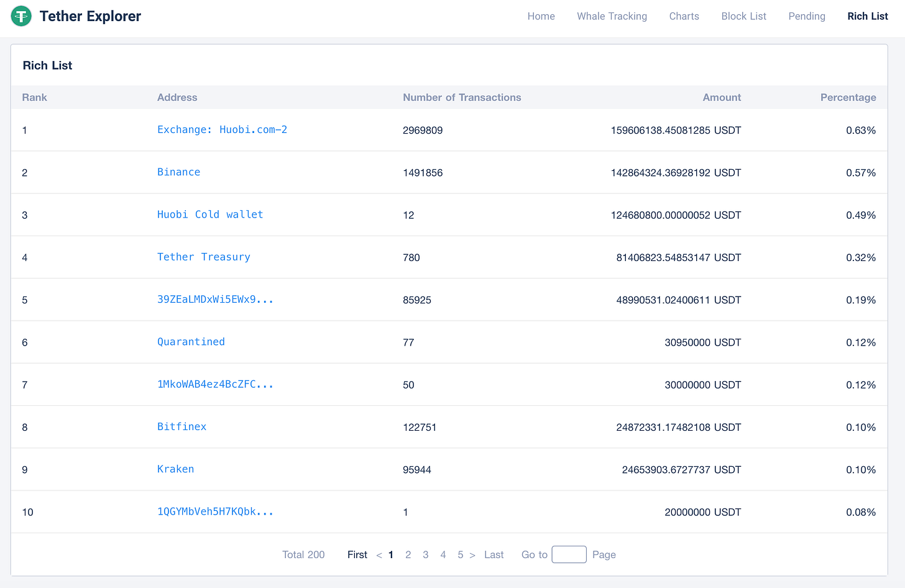Open the Tether Treasury address
This screenshot has width=905, height=588.
(x=204, y=257)
